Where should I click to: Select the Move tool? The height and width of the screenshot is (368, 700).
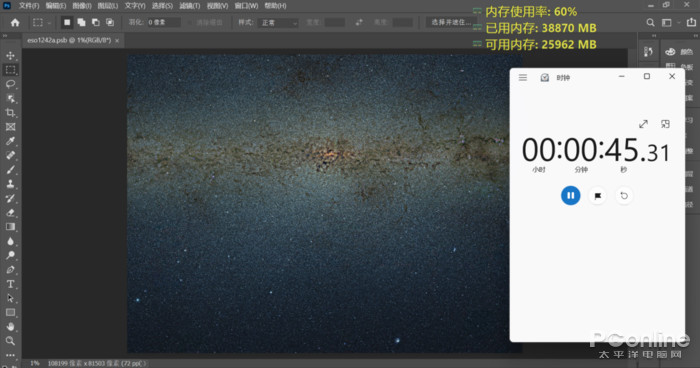[10, 56]
